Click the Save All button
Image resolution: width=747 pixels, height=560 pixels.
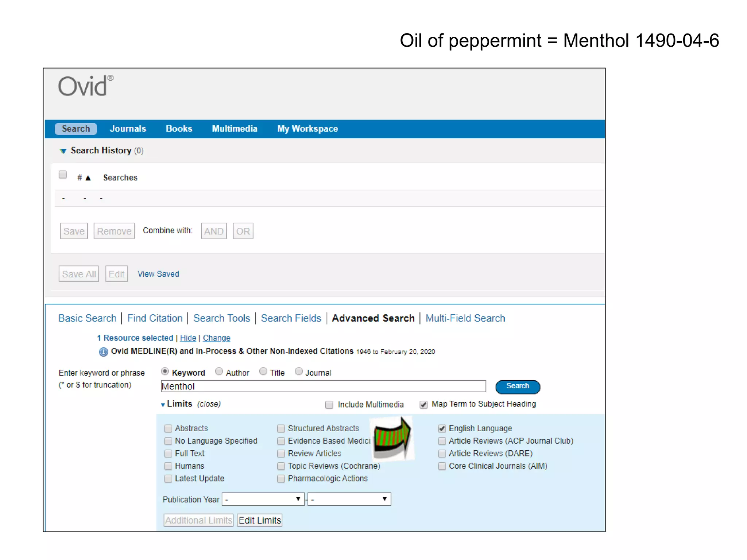tap(79, 274)
